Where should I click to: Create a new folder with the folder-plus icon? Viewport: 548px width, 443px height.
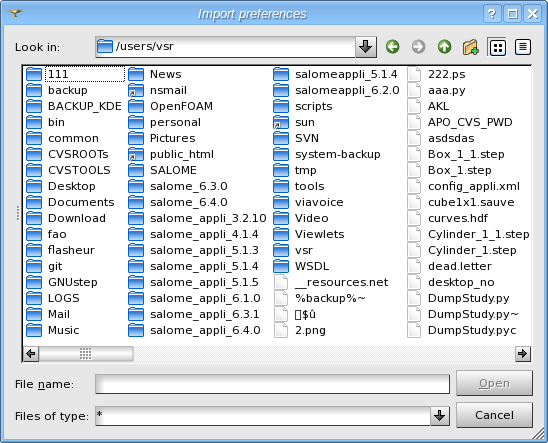tap(470, 47)
